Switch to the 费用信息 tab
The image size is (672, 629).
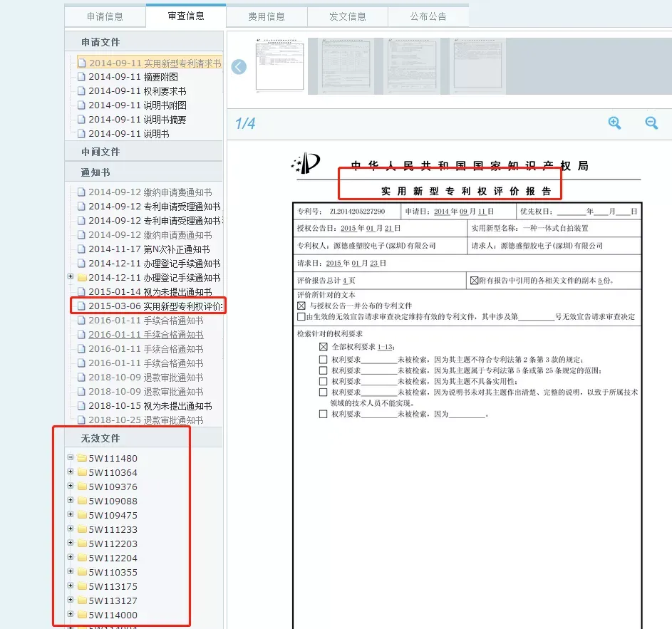(267, 16)
